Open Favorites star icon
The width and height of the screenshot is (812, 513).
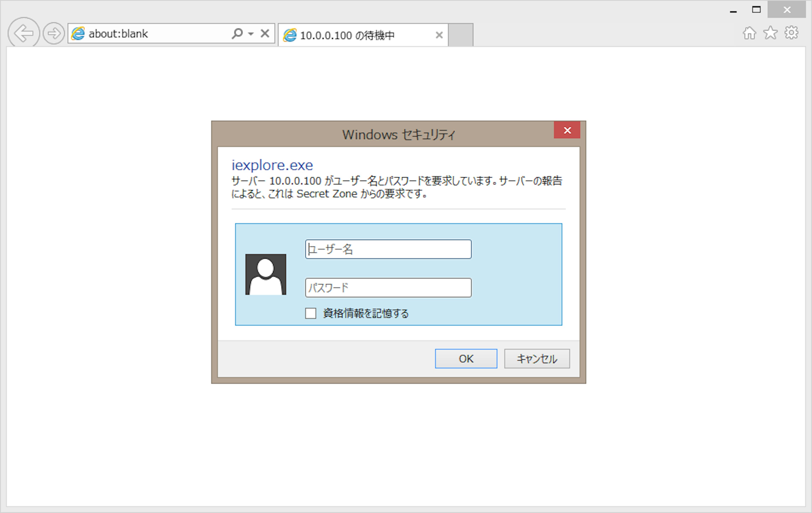tap(771, 33)
